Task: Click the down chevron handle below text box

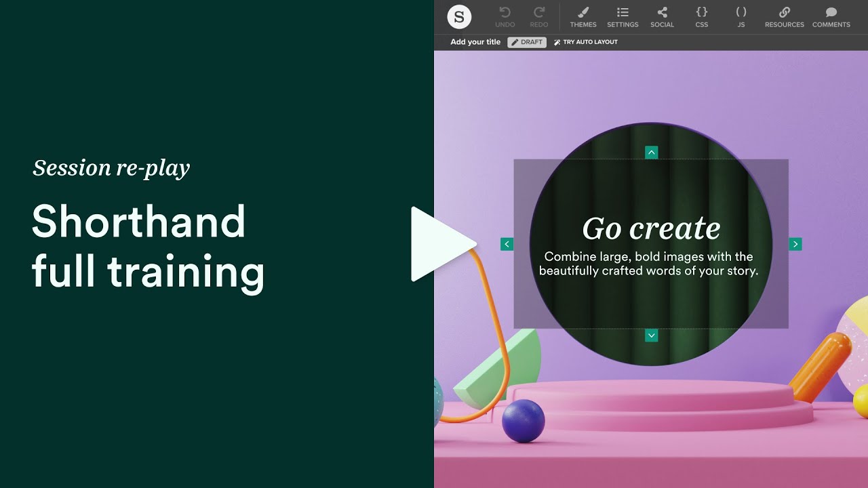Action: (652, 335)
